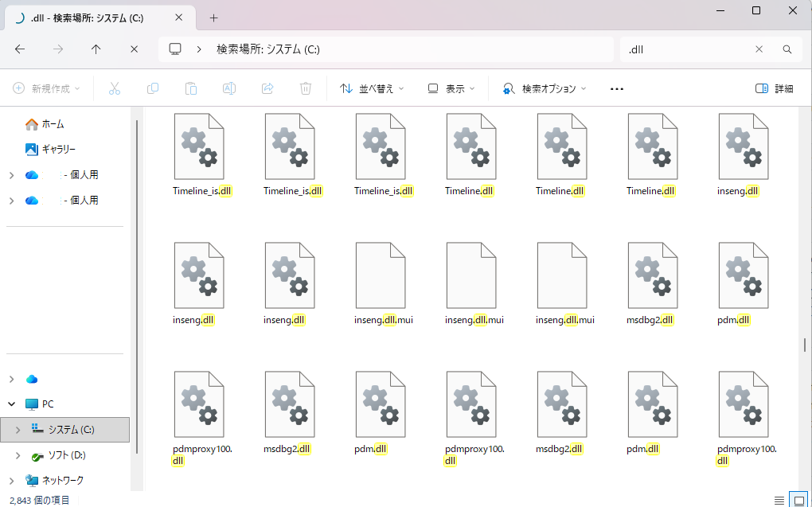This screenshot has height=507, width=812.
Task: Switch to large icons view in status bar
Action: (797, 500)
